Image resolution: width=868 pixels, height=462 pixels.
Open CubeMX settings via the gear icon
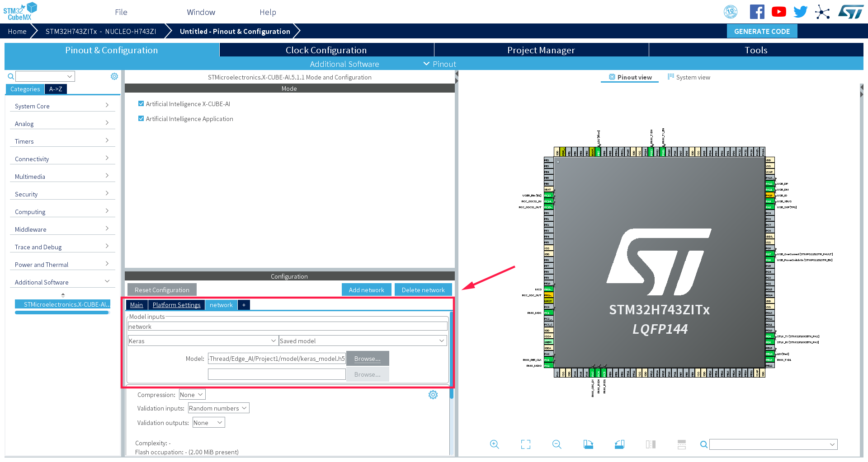114,76
